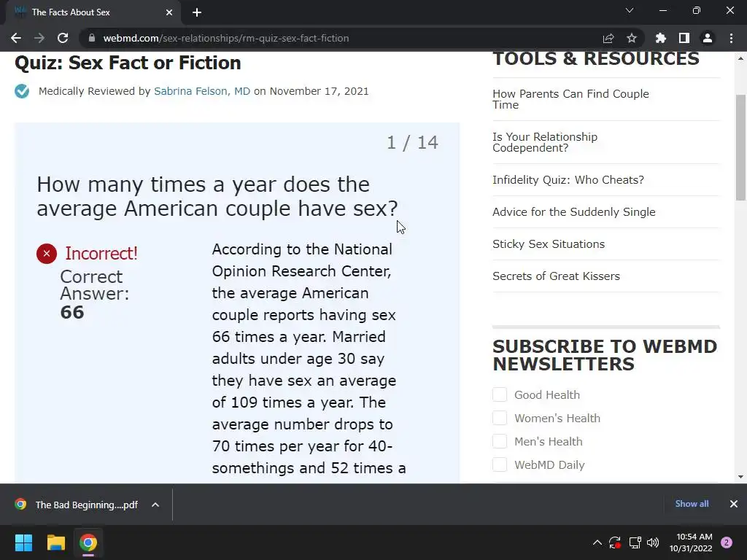Open Chrome profile menu

tap(708, 38)
